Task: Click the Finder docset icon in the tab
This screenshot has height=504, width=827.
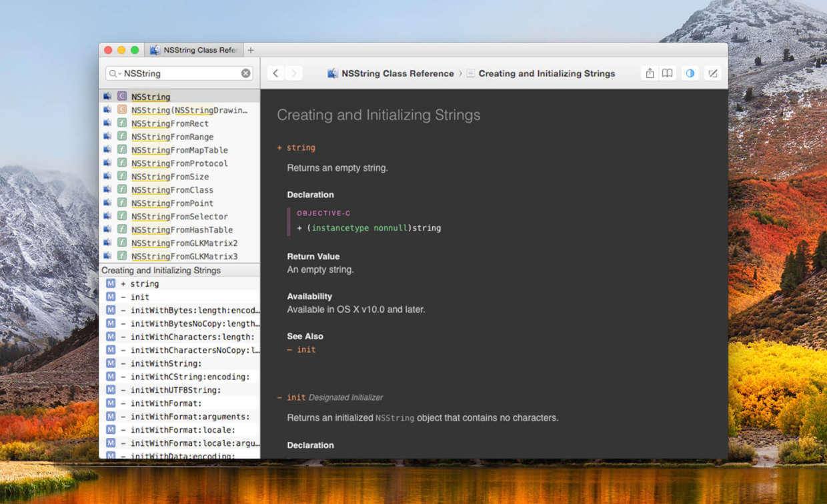Action: coord(155,50)
